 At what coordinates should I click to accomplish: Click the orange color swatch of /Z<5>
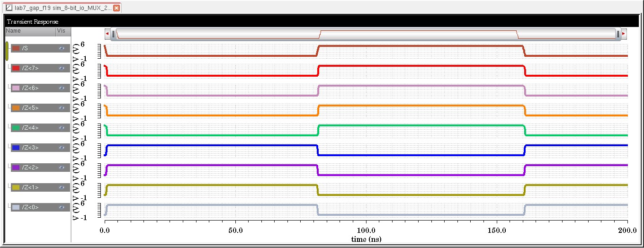point(16,108)
